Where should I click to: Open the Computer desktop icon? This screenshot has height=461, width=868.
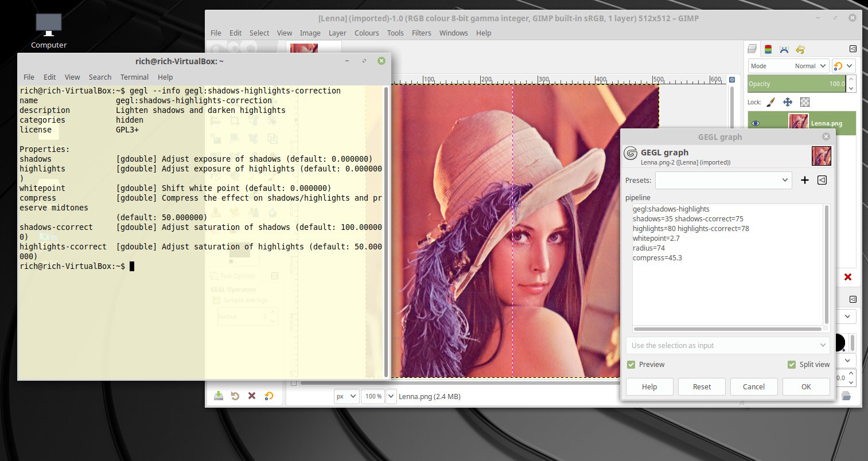click(x=49, y=31)
